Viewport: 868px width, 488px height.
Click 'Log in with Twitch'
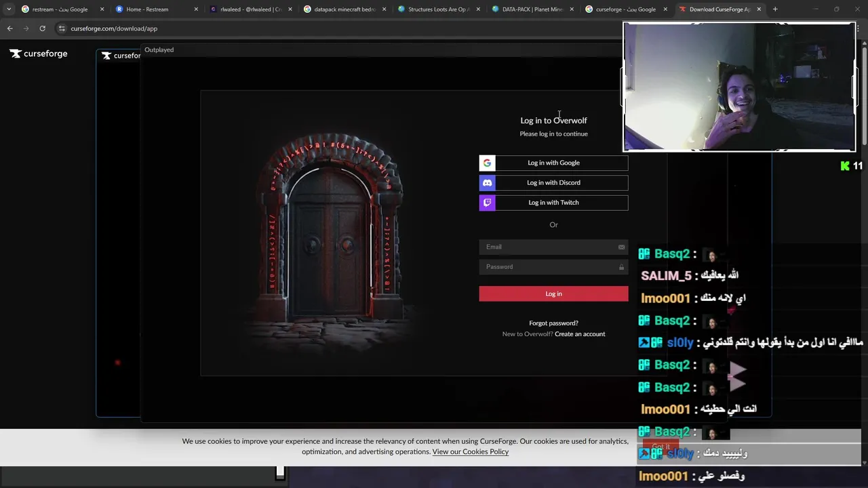[553, 202]
